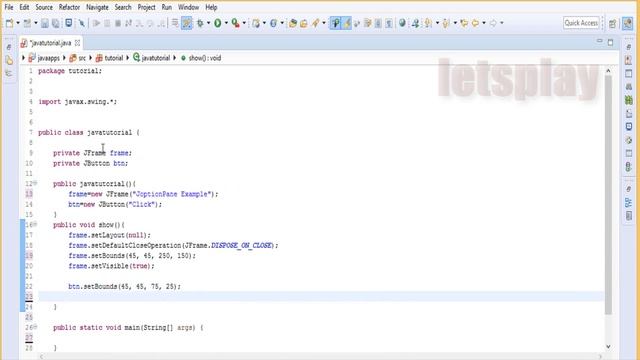Click the line 'btn.setBounds(45, 45, 75, 25);'

[x=124, y=287]
